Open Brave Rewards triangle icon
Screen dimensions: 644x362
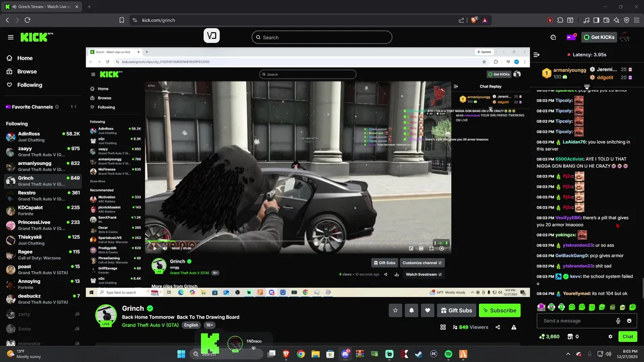485,20
